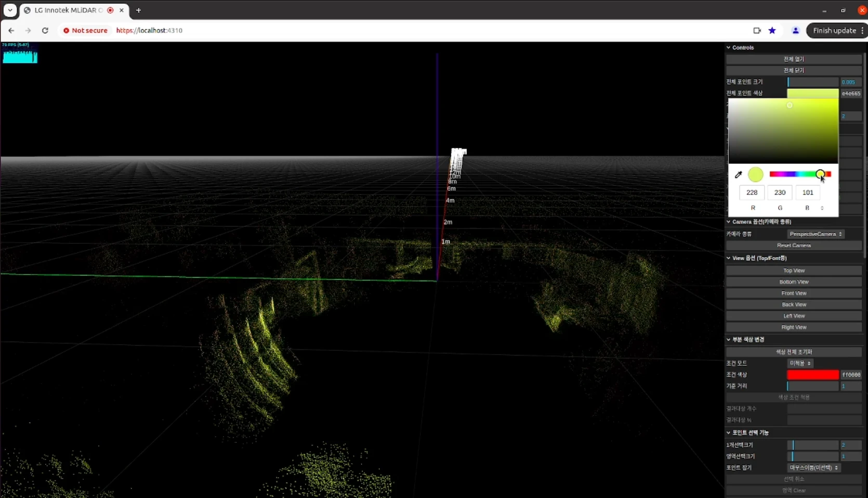Viewport: 868px width, 498px height.
Task: Click the Front View button
Action: [794, 293]
